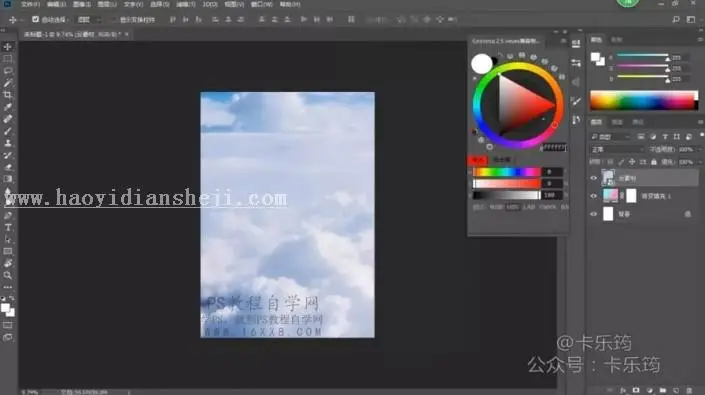Create a new layer from panel footer
The width and height of the screenshot is (705, 395).
point(676,391)
